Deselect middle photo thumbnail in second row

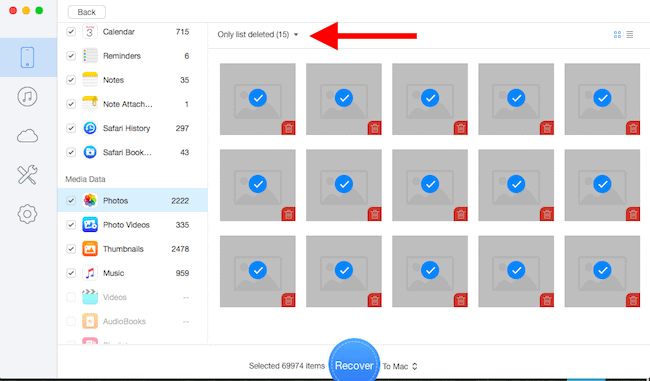[430, 185]
